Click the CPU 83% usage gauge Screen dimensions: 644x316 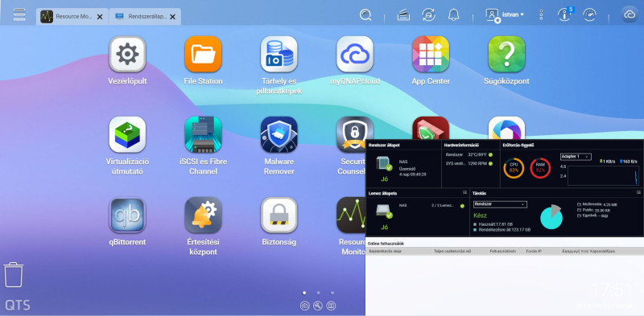pos(514,168)
